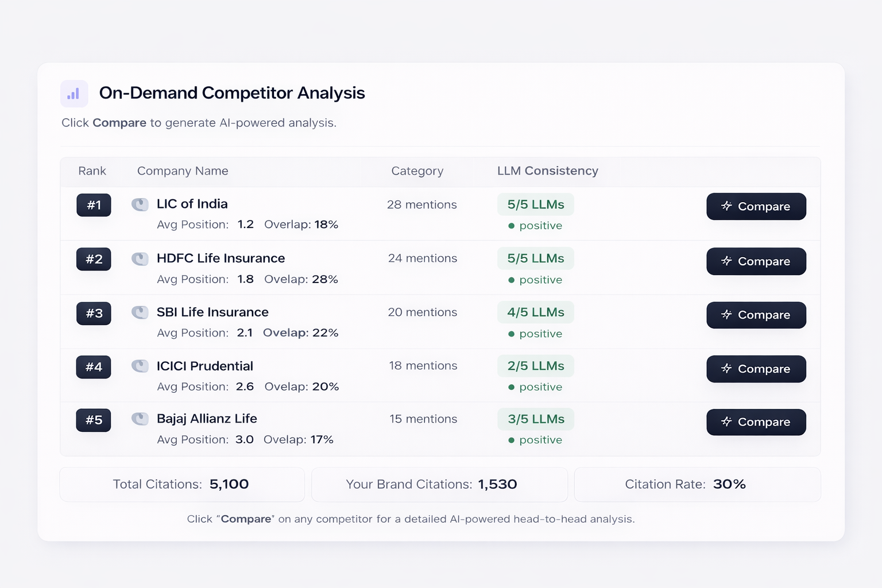Click the 2/5 LLMs badge for ICICI
Image resolution: width=882 pixels, height=588 pixels.
(x=535, y=366)
